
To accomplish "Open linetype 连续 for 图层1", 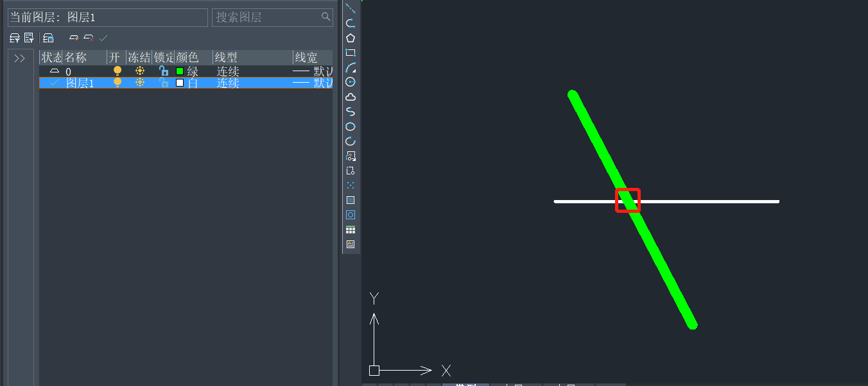I will (x=228, y=83).
